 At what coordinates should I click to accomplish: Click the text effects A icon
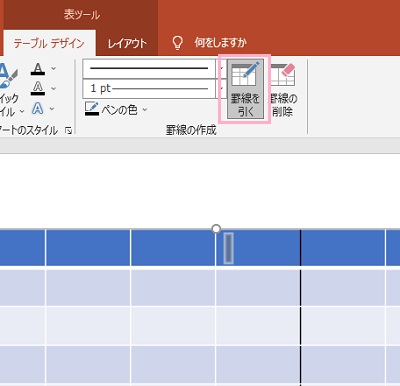(37, 109)
